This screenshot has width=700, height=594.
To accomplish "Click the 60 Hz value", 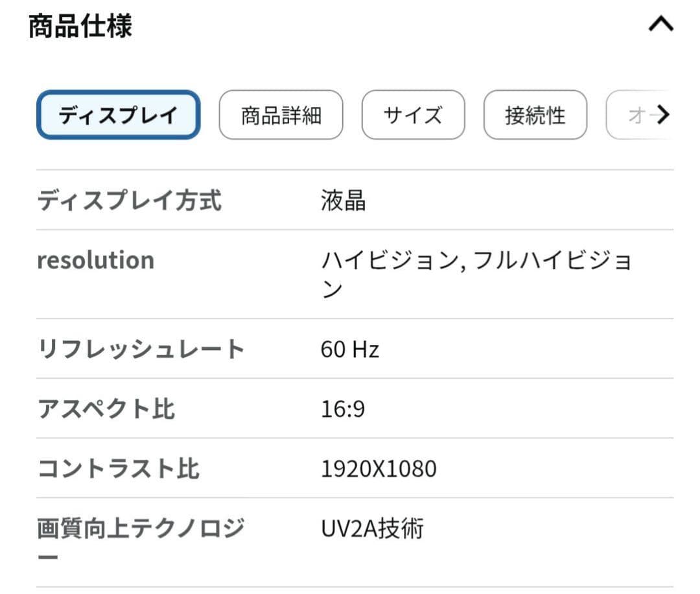I will pyautogui.click(x=348, y=350).
